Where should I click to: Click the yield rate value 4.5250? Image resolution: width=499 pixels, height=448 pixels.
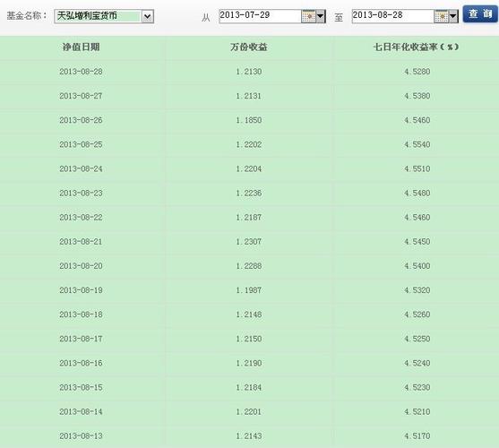click(417, 339)
